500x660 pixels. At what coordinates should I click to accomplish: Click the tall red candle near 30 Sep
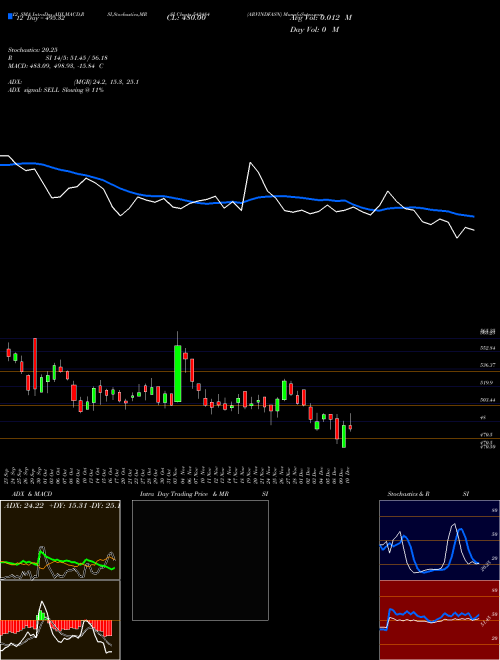35,364
